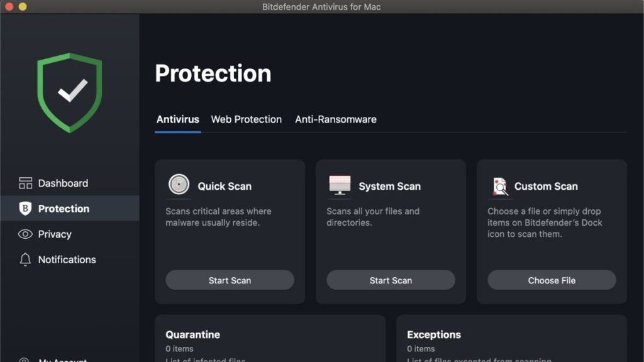Switch to the Web Protection tab

click(x=247, y=119)
